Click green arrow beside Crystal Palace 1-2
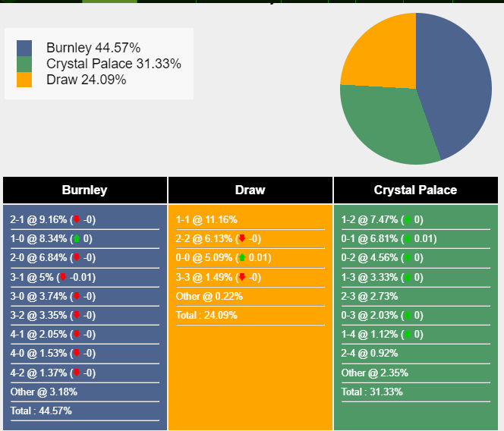The width and height of the screenshot is (504, 431). [x=408, y=220]
